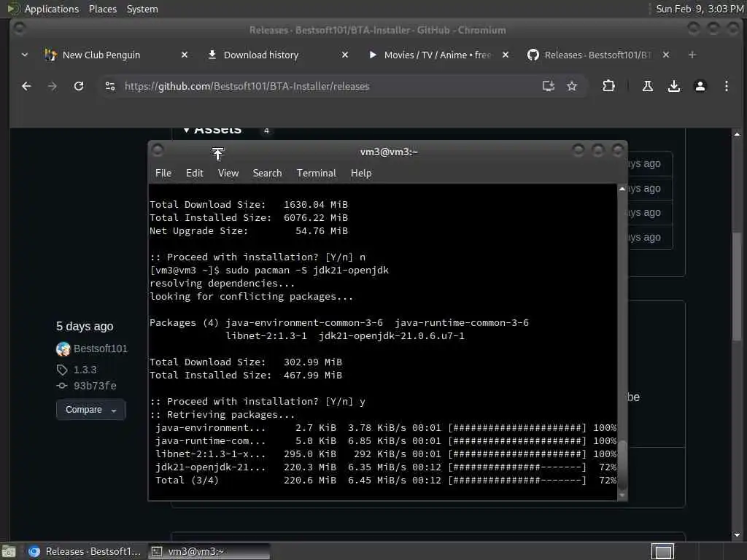Click the forward navigation arrow
Screen dimensions: 747x560
click(x=53, y=86)
